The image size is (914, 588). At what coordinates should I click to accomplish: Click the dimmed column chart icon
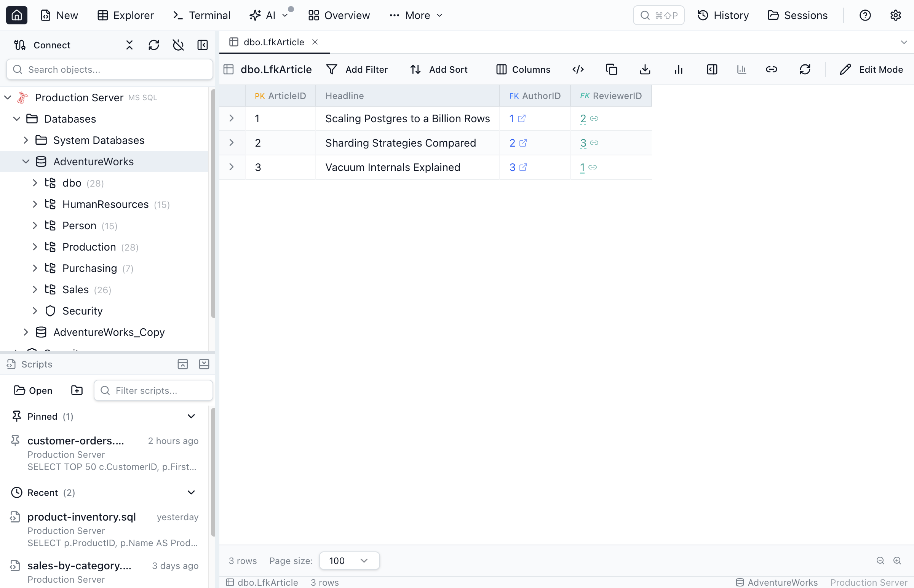[741, 69]
